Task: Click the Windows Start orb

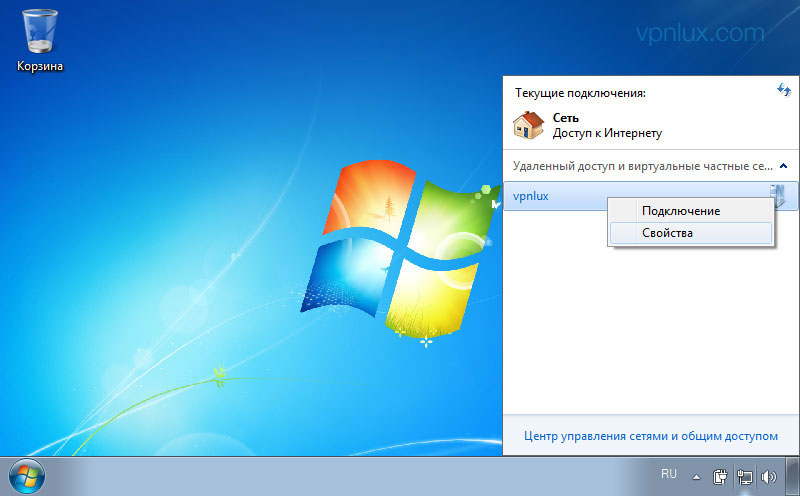Action: [27, 477]
